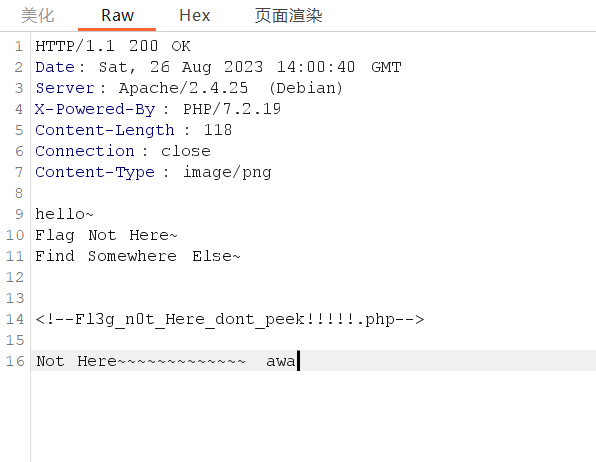Select the Raw tab

[x=117, y=16]
